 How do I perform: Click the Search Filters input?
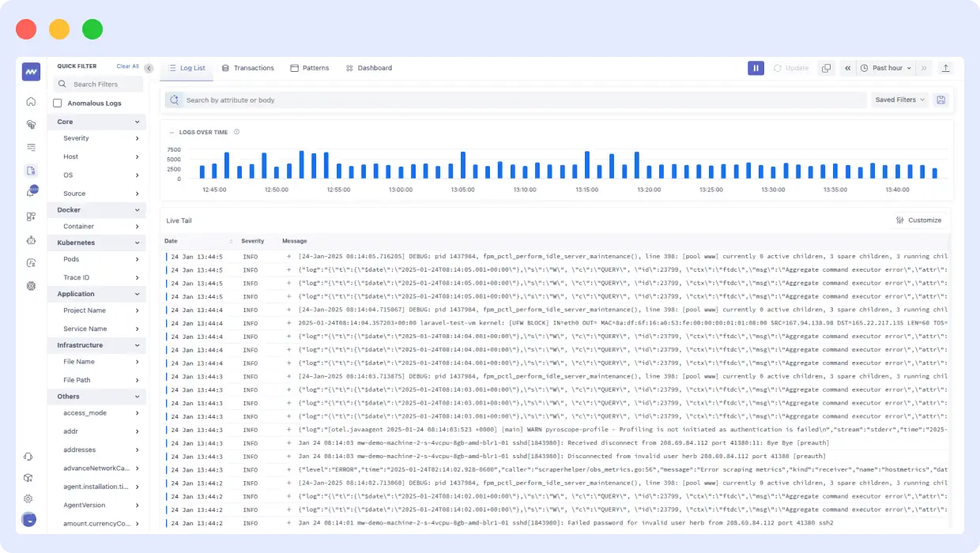(99, 85)
